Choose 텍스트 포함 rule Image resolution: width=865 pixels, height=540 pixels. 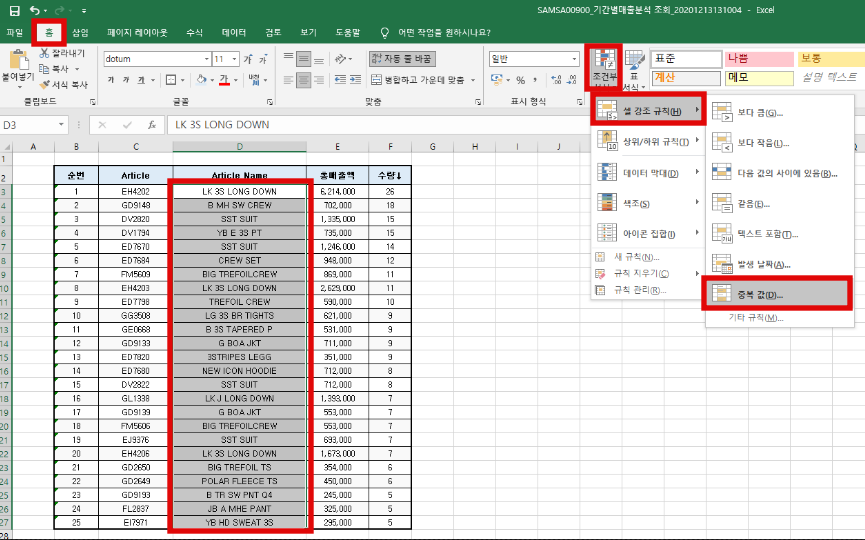click(x=777, y=234)
